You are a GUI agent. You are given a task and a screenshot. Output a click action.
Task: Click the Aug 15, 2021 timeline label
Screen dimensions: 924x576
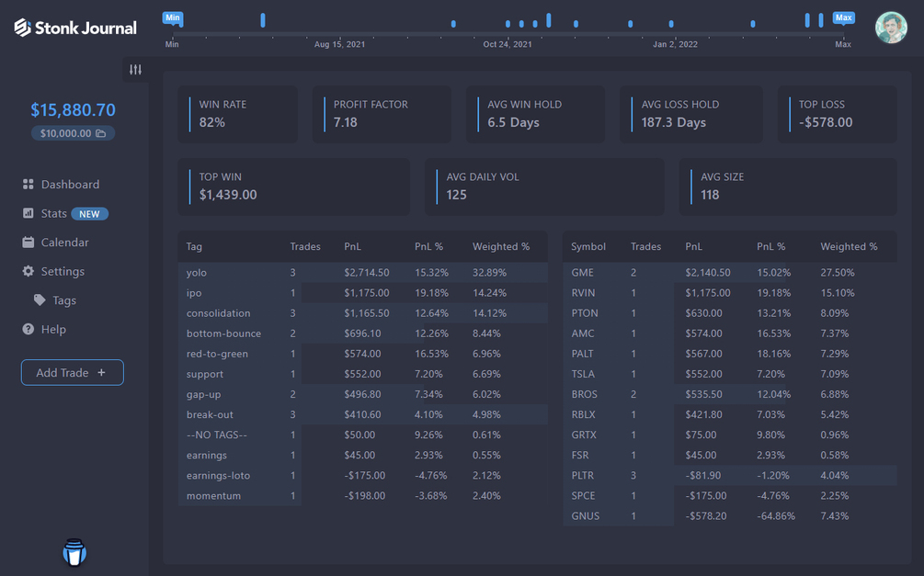[x=339, y=44]
